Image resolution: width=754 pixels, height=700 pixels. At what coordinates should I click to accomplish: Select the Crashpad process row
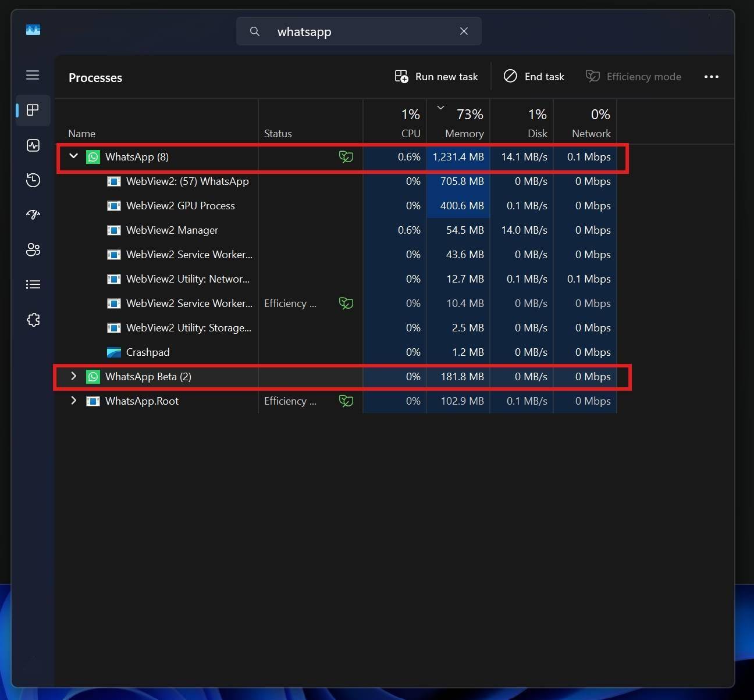coord(148,352)
